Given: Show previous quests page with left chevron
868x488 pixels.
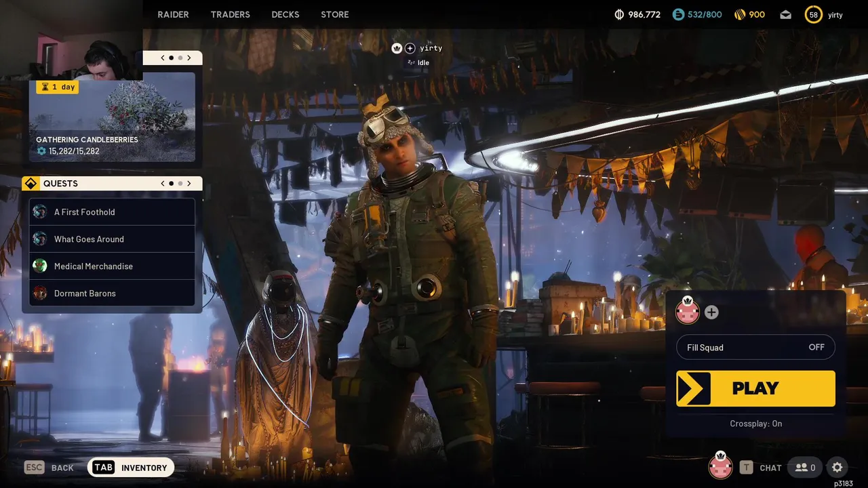Looking at the screenshot, I should [x=163, y=184].
